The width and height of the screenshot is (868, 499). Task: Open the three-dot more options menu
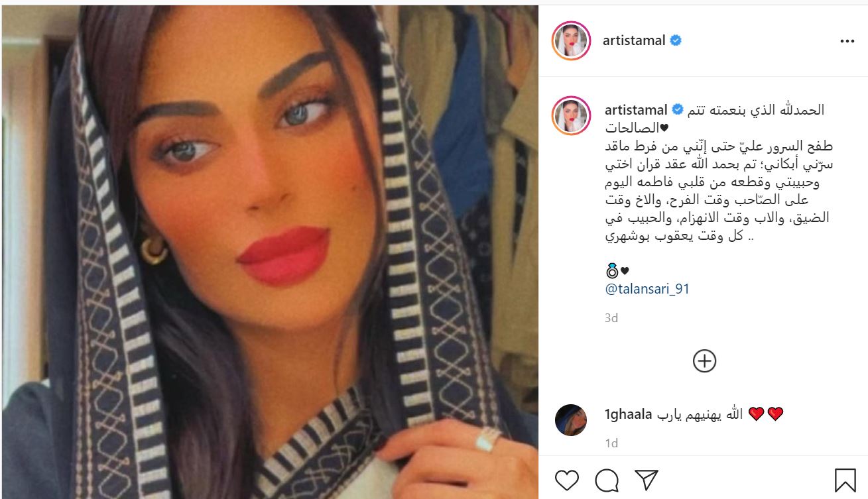pos(847,41)
